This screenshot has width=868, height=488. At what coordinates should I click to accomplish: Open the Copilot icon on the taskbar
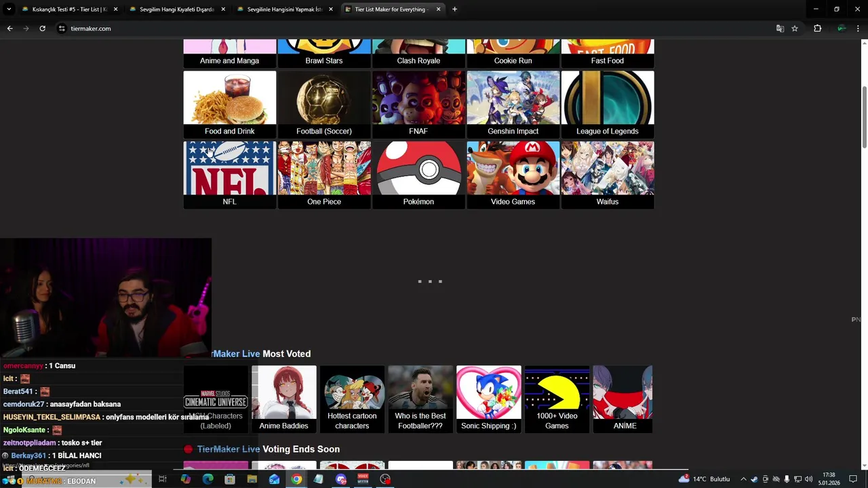point(185,479)
